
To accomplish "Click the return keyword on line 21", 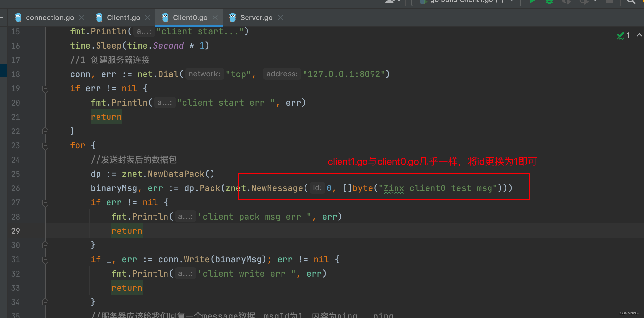I will [x=106, y=117].
